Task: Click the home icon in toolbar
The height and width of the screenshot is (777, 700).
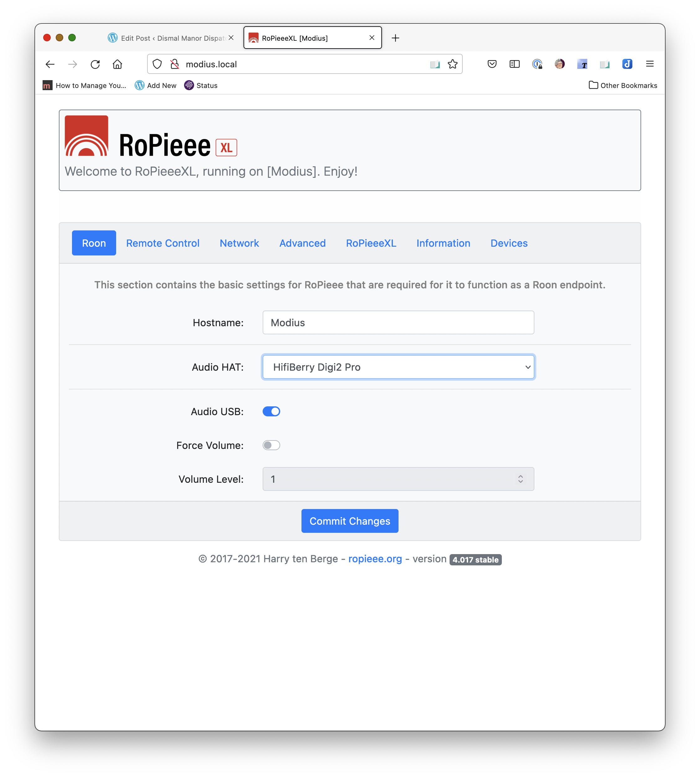Action: (x=117, y=64)
